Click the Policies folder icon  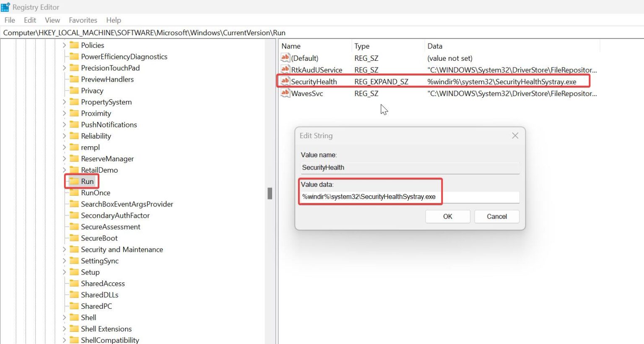(74, 45)
